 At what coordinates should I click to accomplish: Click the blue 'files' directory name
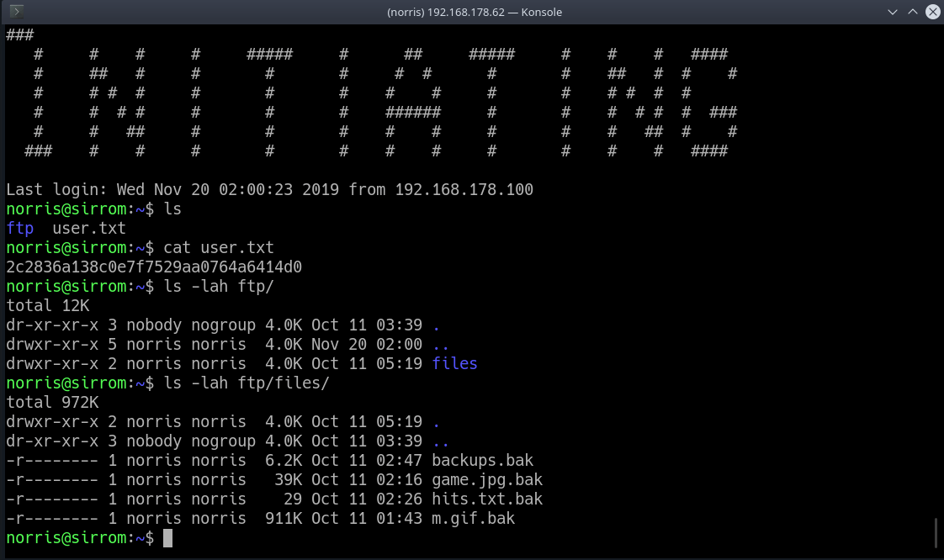454,364
